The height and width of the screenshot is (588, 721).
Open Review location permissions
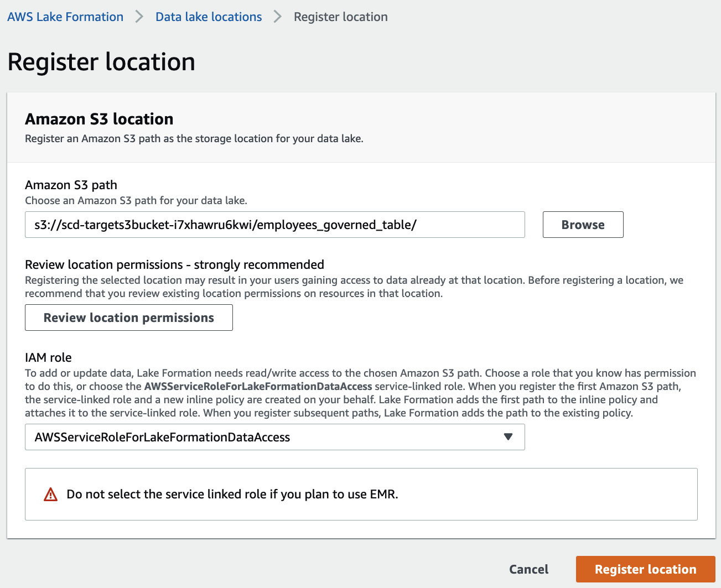(129, 318)
